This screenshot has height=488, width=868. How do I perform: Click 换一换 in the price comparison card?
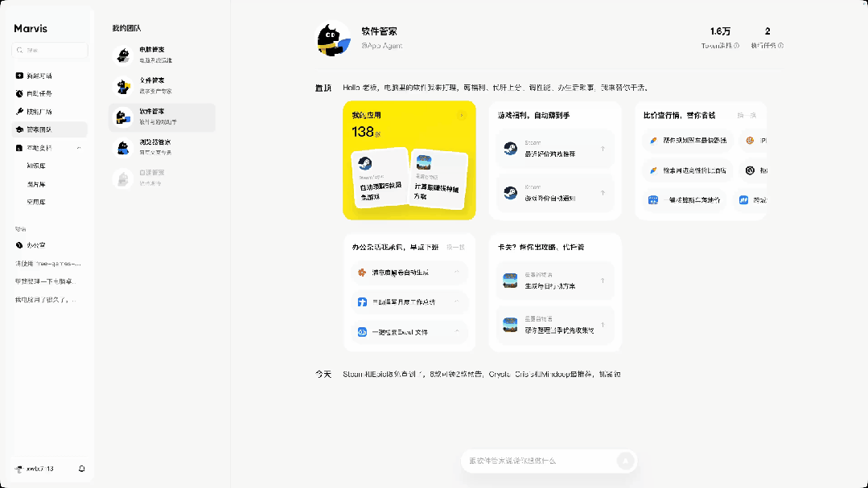[747, 116]
